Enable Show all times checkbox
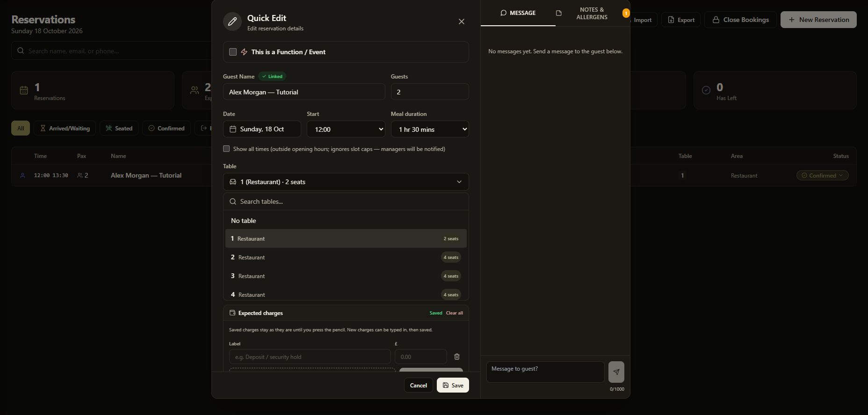 (226, 149)
